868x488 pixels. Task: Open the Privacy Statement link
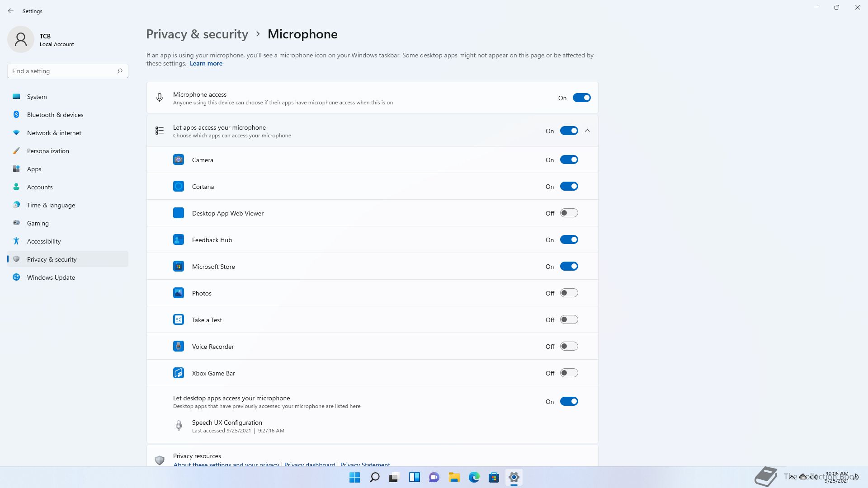[x=365, y=464]
